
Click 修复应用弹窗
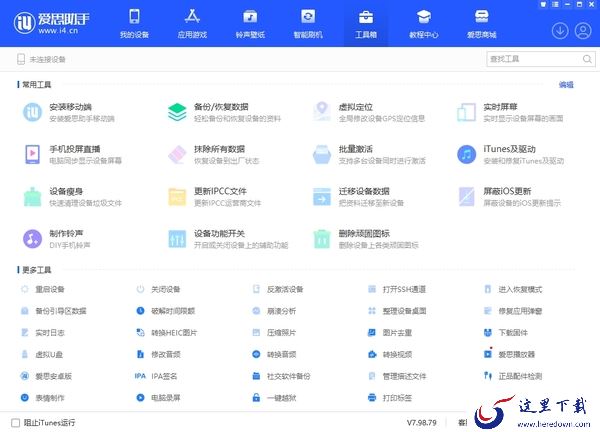[x=513, y=311]
